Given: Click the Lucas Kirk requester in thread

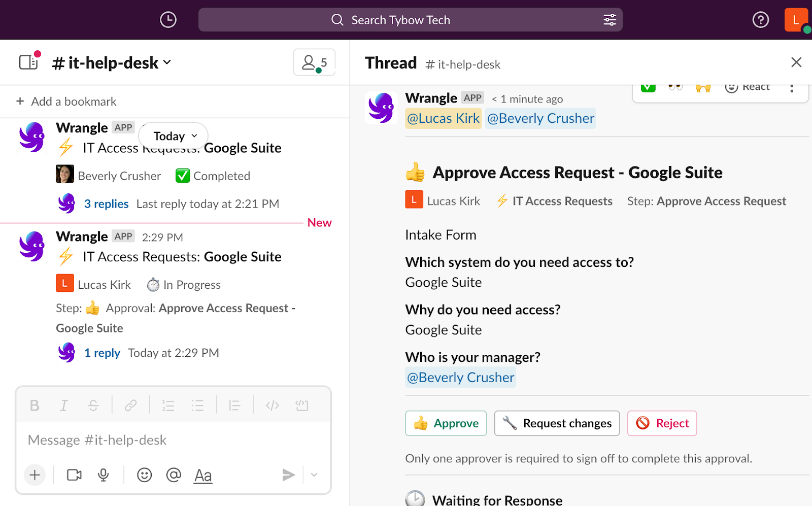Looking at the screenshot, I should [x=453, y=201].
